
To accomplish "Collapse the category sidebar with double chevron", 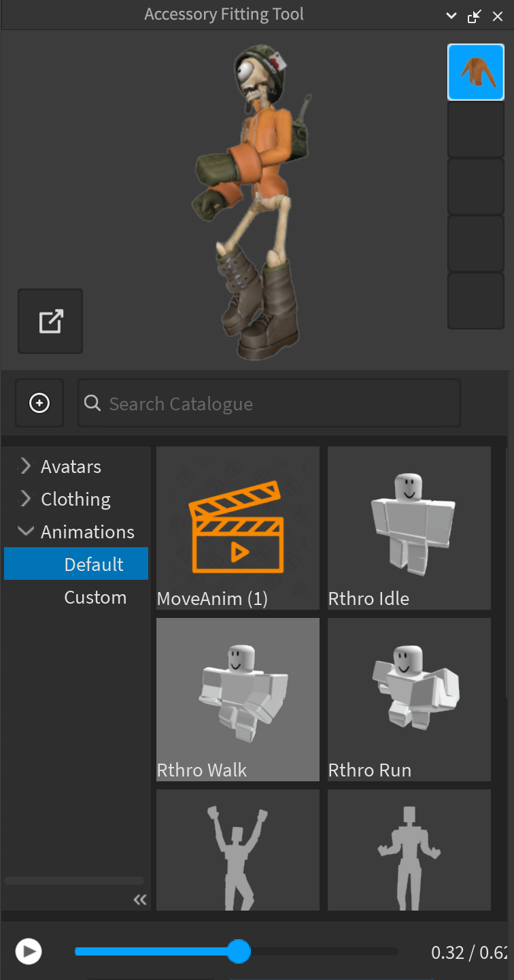I will tap(140, 900).
